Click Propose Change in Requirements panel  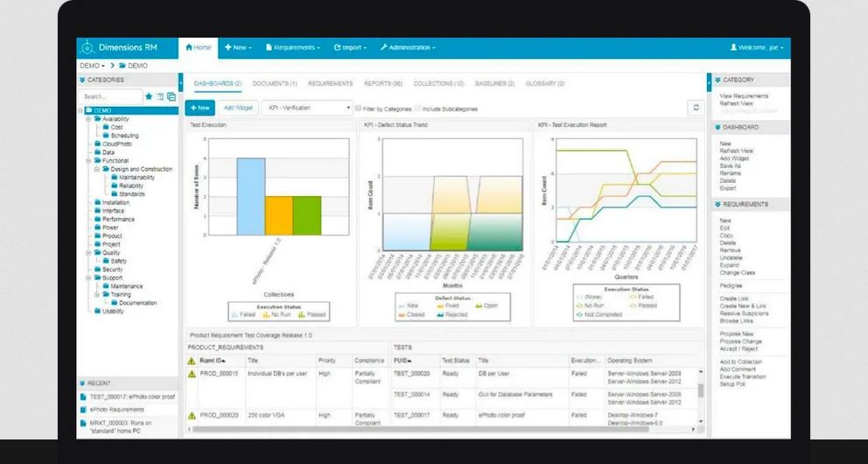click(x=740, y=341)
